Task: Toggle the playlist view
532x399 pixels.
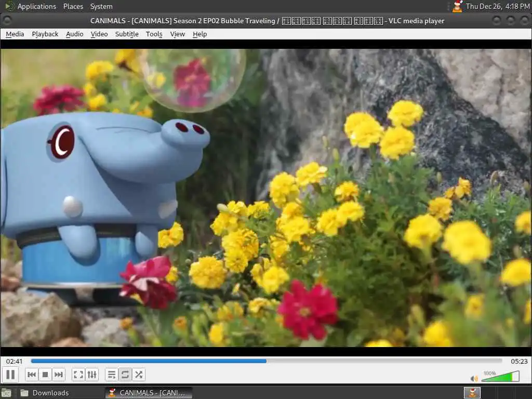Action: click(x=112, y=375)
